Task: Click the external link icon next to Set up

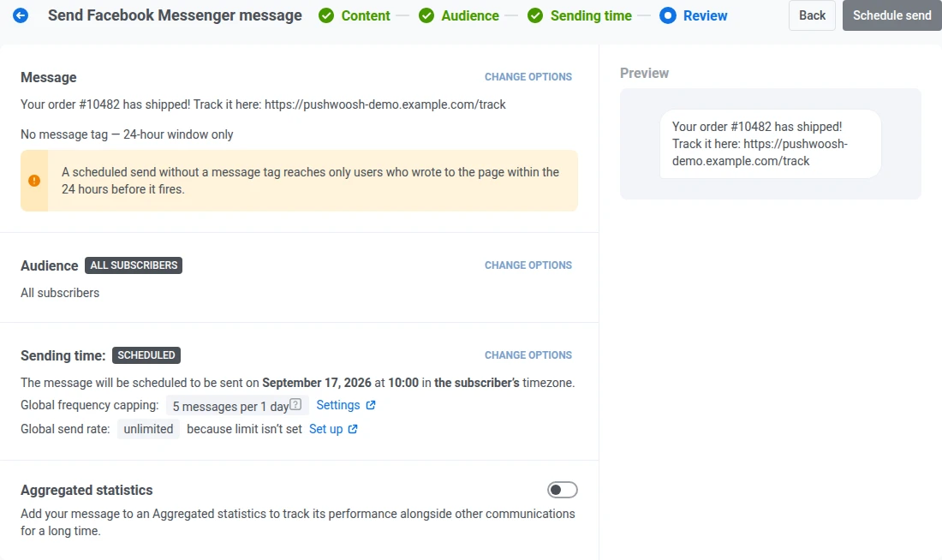Action: click(x=353, y=429)
